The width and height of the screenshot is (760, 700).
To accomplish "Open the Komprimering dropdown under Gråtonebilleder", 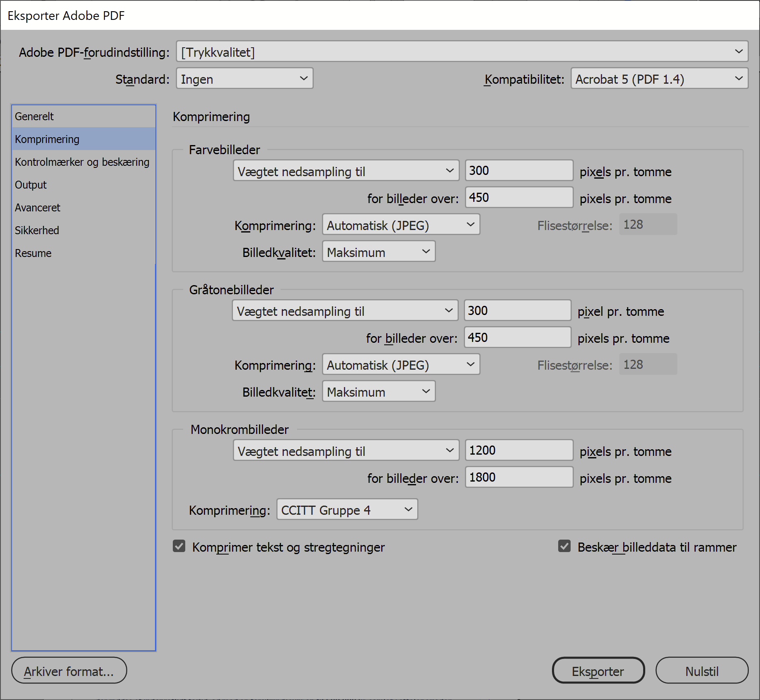I will 400,364.
